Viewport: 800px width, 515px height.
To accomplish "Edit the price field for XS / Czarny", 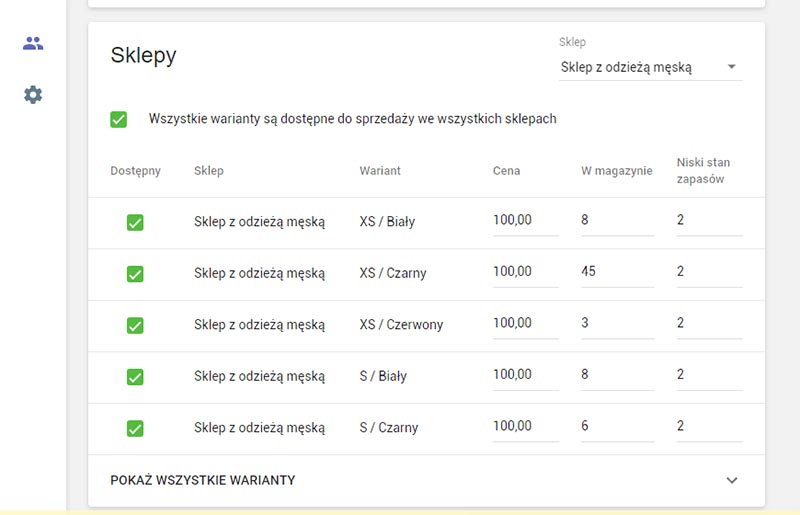I will (526, 273).
